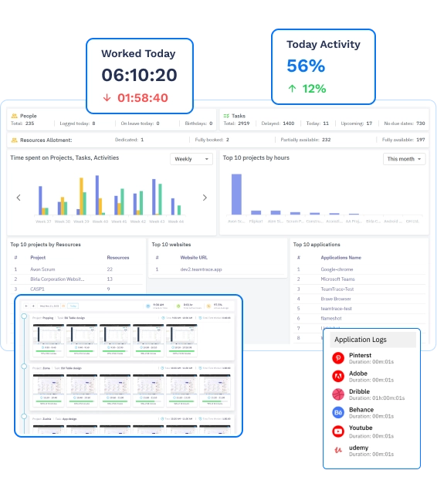Select flameshot in Top 10 applications
Screen dimensions: 437x504
(x=331, y=318)
